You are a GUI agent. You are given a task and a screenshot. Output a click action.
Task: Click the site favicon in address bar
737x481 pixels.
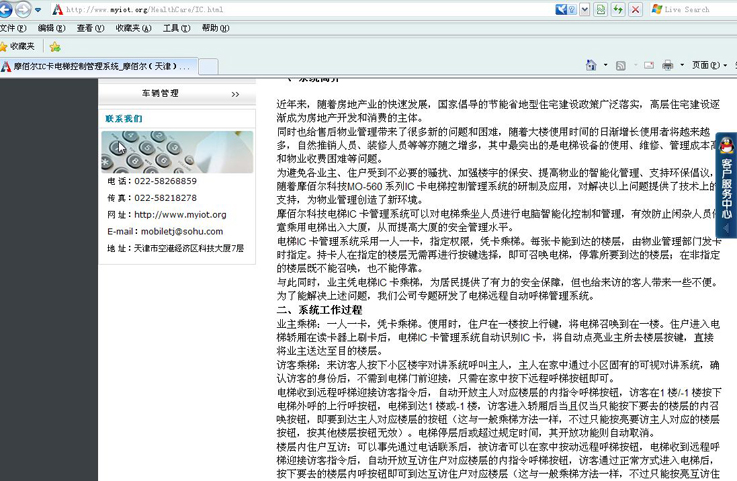57,9
